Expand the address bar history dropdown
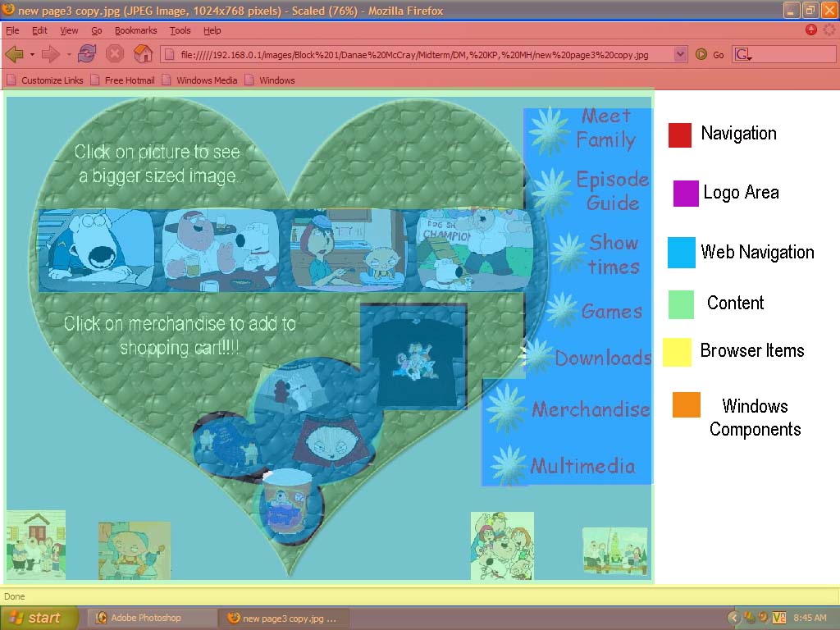 coord(680,55)
